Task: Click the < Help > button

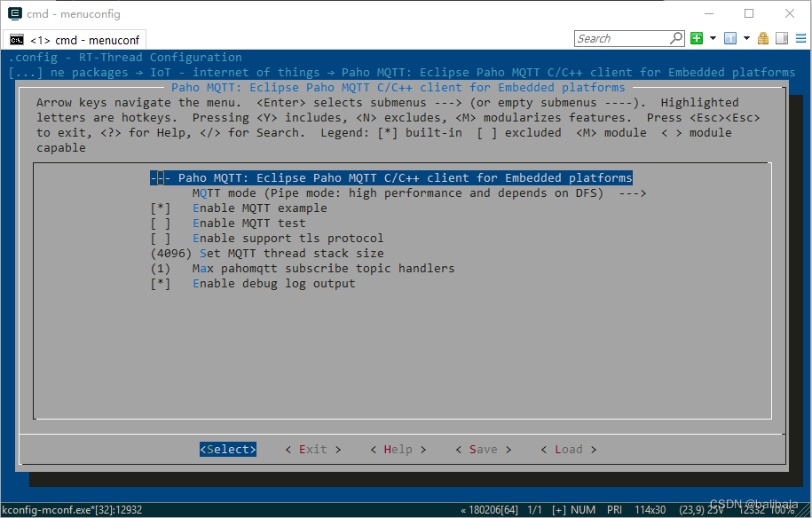Action: click(x=398, y=449)
